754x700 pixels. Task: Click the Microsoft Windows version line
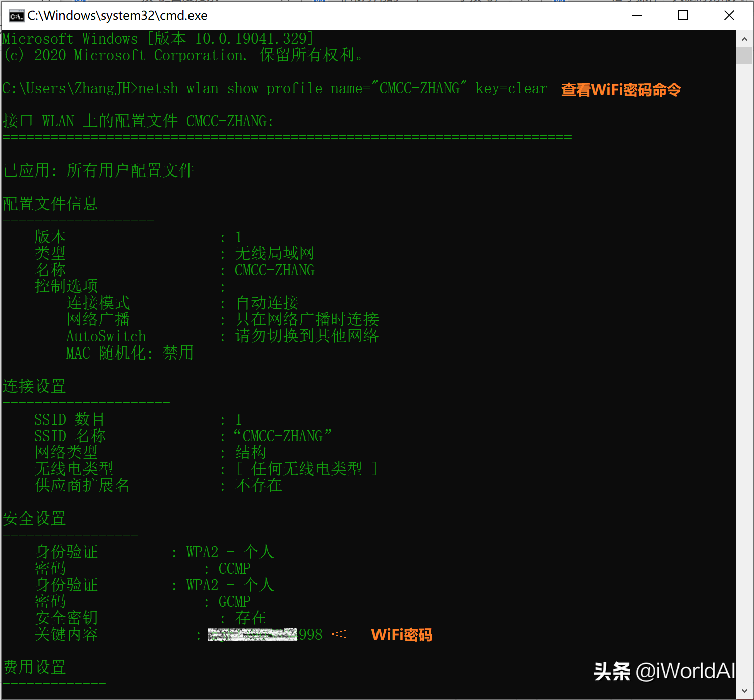[x=158, y=39]
